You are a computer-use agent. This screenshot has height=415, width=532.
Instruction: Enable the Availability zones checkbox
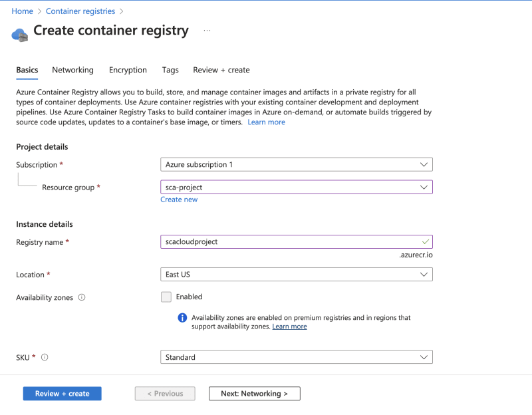pyautogui.click(x=166, y=297)
